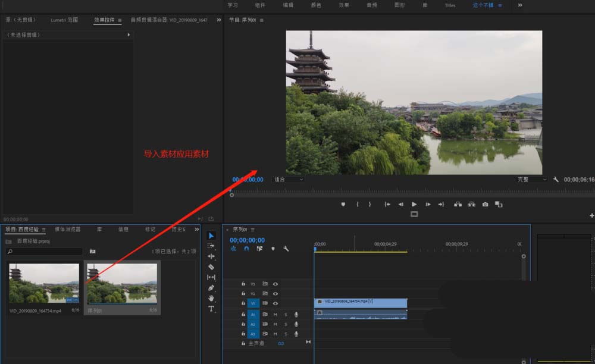This screenshot has width=595, height=364.
Task: Hide the V3 track with eye icon
Action: coord(275,284)
